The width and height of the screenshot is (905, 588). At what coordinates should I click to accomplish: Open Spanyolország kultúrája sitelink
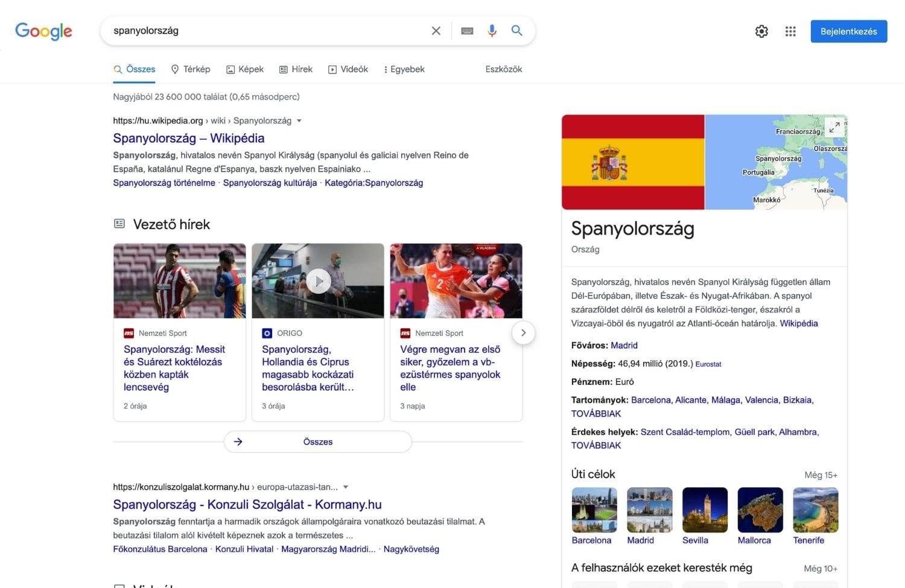[x=270, y=183]
